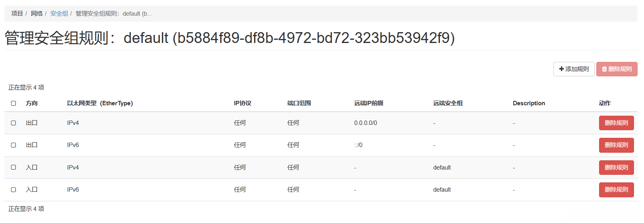Check the IPv6 入口 rule checkbox

(x=13, y=190)
